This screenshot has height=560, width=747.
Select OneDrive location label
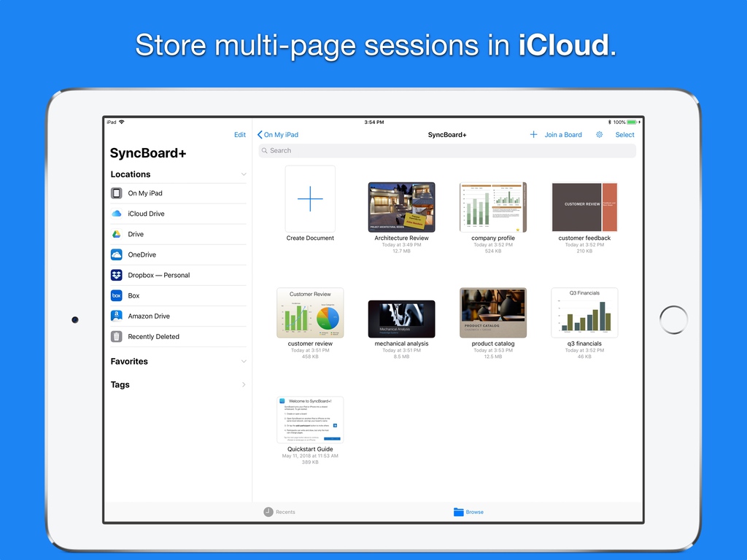(x=142, y=254)
